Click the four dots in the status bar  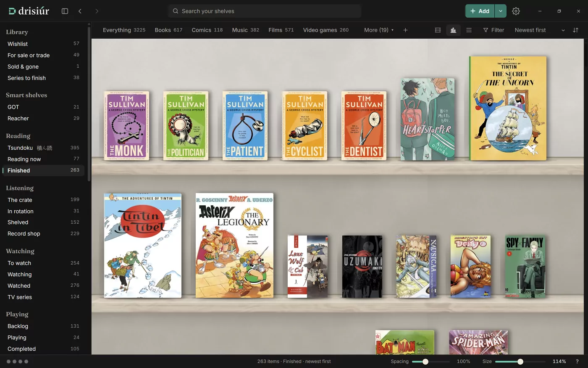pyautogui.click(x=17, y=361)
